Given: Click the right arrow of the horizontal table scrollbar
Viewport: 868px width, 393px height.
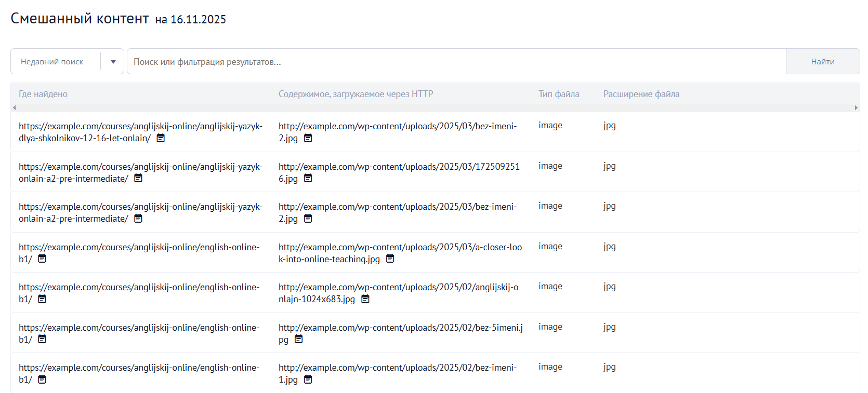Looking at the screenshot, I should pyautogui.click(x=856, y=108).
